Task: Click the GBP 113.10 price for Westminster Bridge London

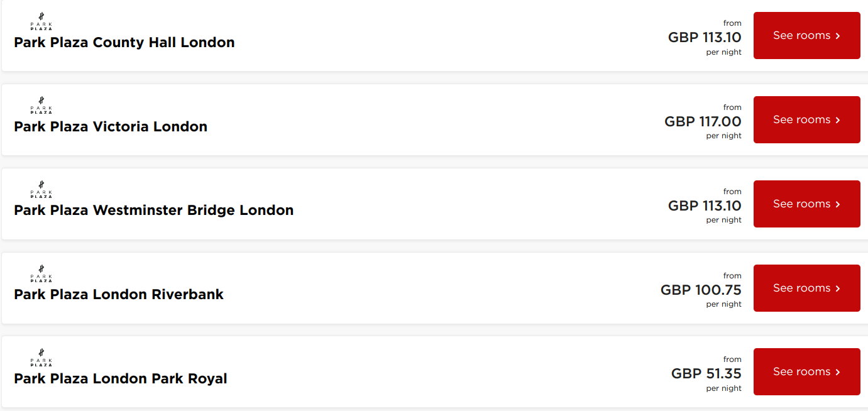Action: click(705, 205)
